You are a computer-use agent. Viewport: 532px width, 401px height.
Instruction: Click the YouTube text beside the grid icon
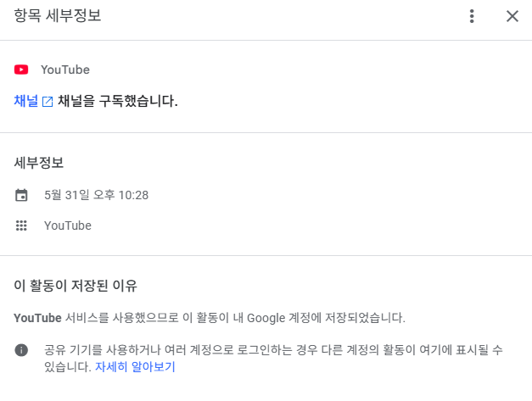pyautogui.click(x=68, y=226)
